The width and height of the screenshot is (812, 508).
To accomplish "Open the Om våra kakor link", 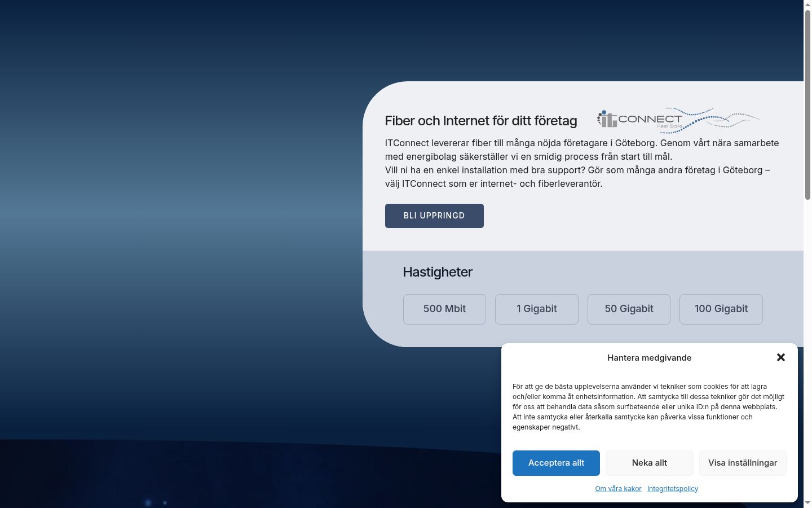I will (618, 489).
